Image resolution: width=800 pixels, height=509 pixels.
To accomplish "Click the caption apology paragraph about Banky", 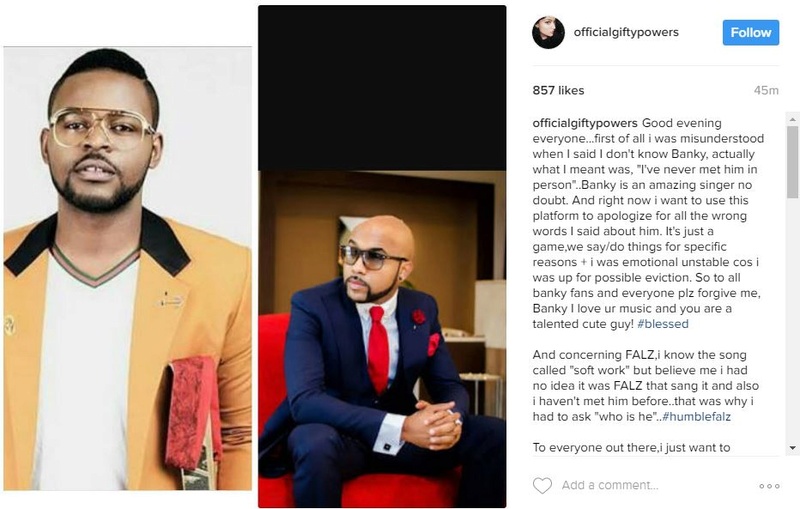I will pos(648,223).
